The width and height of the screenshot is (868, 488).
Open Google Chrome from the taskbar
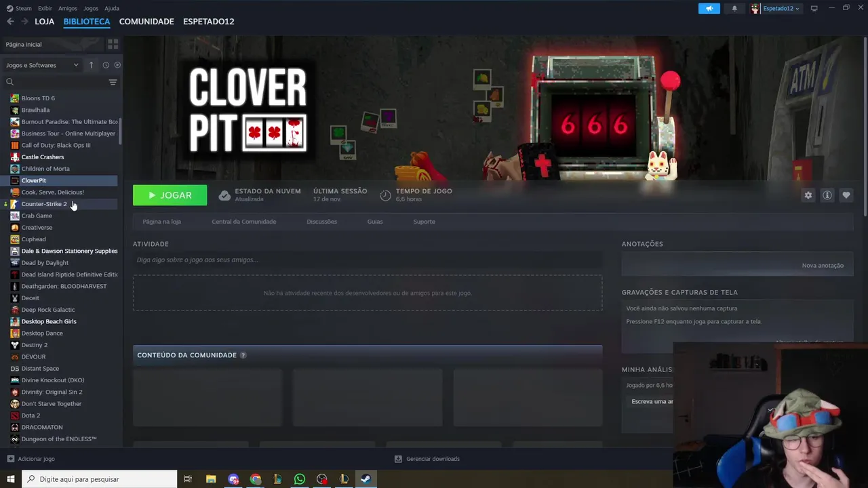click(x=256, y=479)
